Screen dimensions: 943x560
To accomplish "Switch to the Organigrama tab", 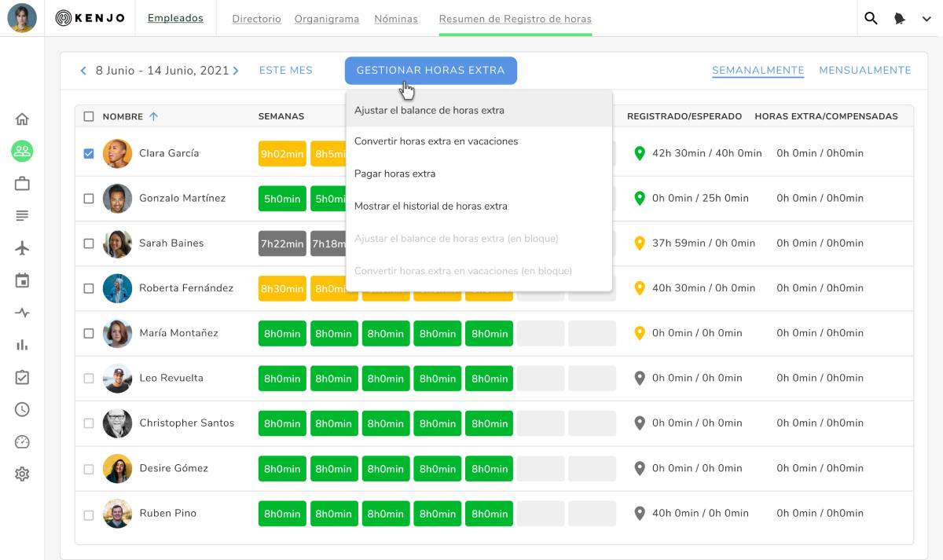I will tap(326, 19).
